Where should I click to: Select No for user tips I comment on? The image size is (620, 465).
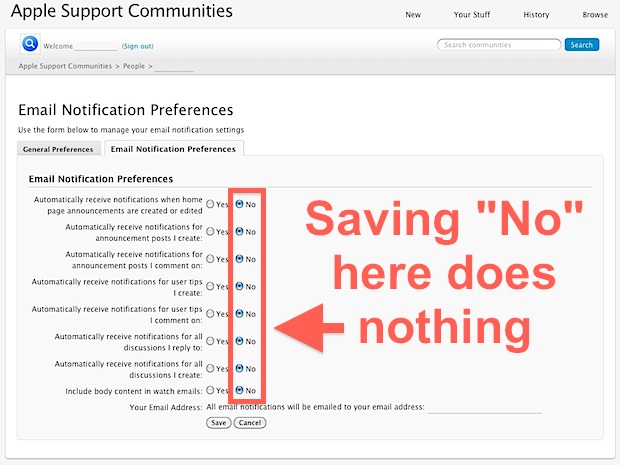[x=239, y=314]
